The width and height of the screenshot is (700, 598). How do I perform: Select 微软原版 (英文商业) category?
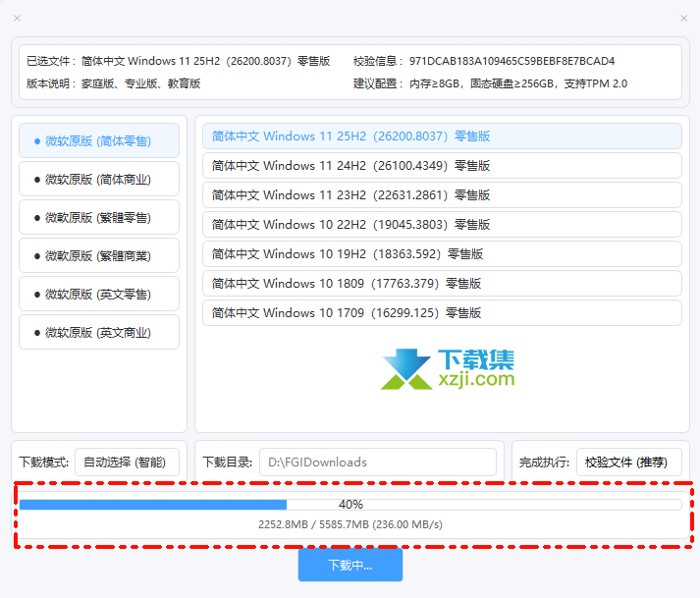(x=99, y=332)
